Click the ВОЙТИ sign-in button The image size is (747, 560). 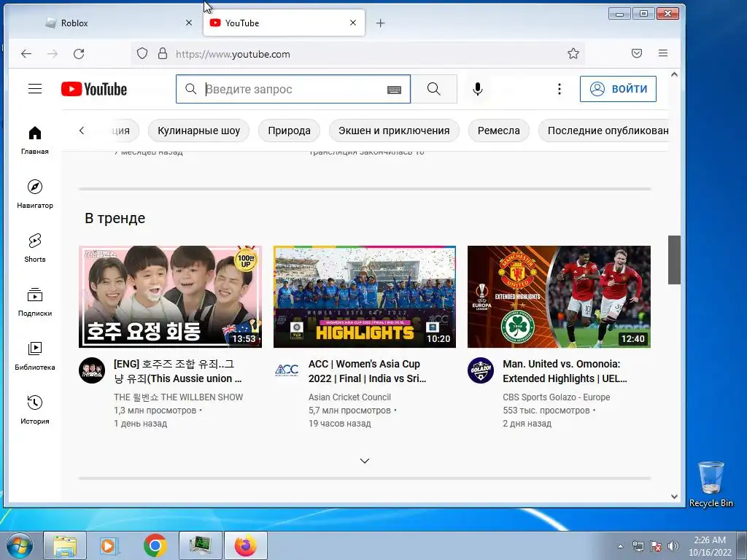coord(618,89)
